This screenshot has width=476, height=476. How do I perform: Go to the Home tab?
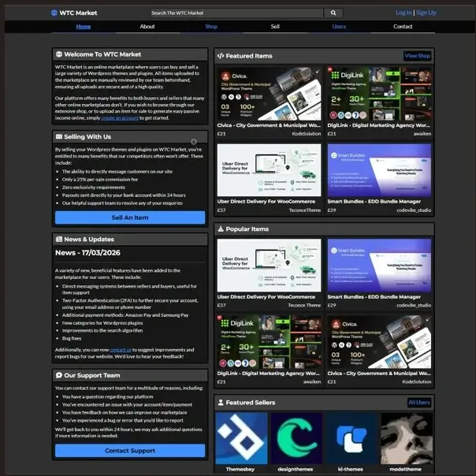84,27
